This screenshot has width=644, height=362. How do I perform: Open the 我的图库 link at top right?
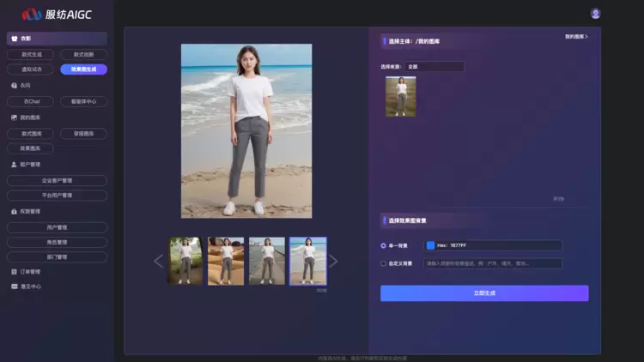576,37
